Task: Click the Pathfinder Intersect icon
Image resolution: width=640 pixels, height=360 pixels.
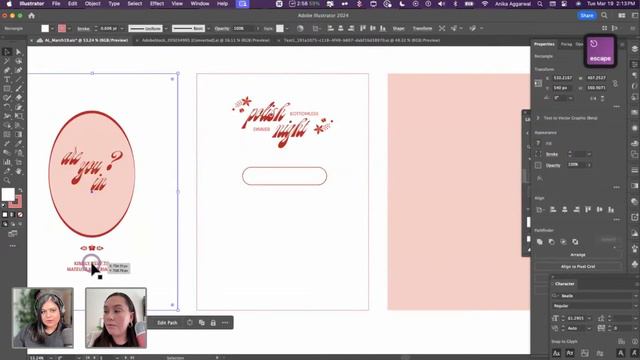Action: click(x=563, y=242)
